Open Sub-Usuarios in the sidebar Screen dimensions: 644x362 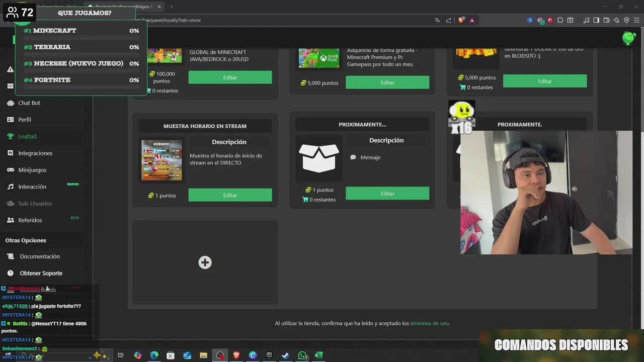(x=35, y=203)
